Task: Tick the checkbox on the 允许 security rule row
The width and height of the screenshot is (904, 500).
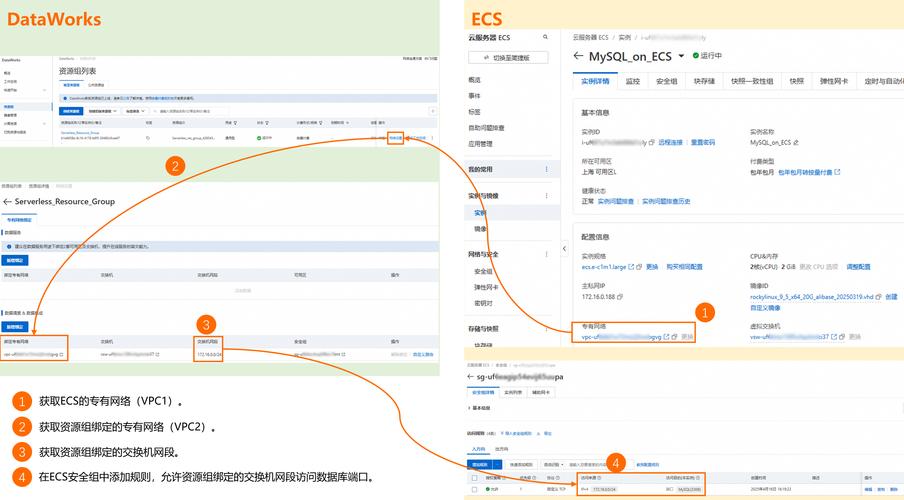Action: (476, 490)
